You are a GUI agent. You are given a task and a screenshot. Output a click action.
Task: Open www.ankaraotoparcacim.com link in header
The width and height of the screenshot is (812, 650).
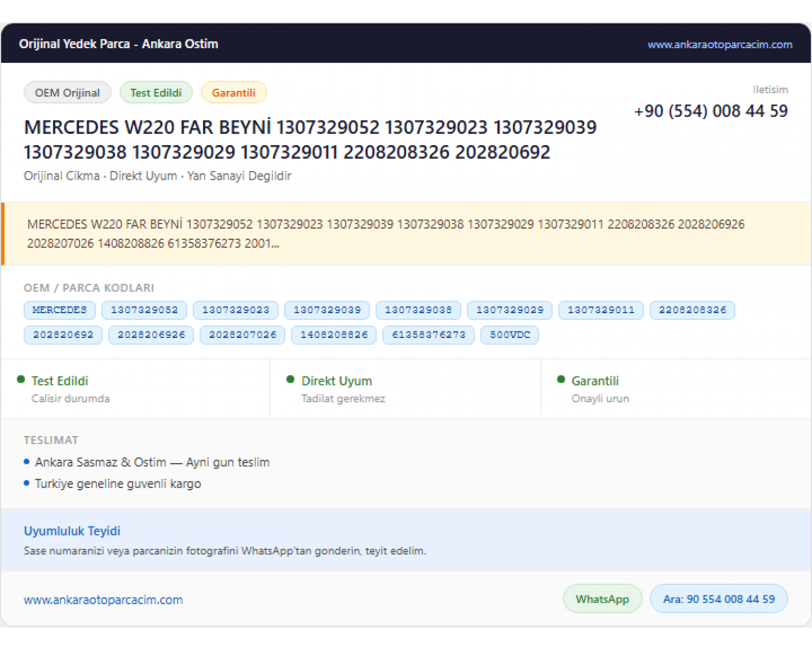[719, 44]
